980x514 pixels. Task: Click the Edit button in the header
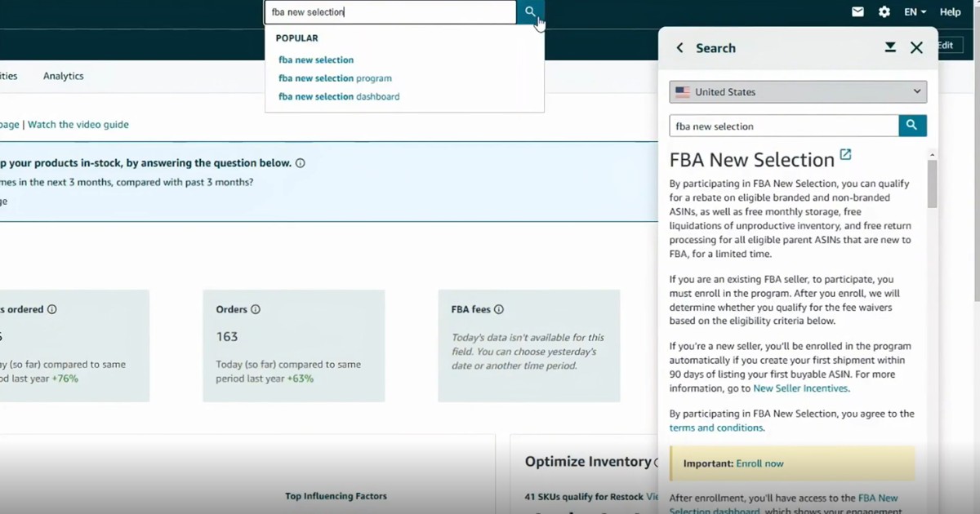point(946,46)
